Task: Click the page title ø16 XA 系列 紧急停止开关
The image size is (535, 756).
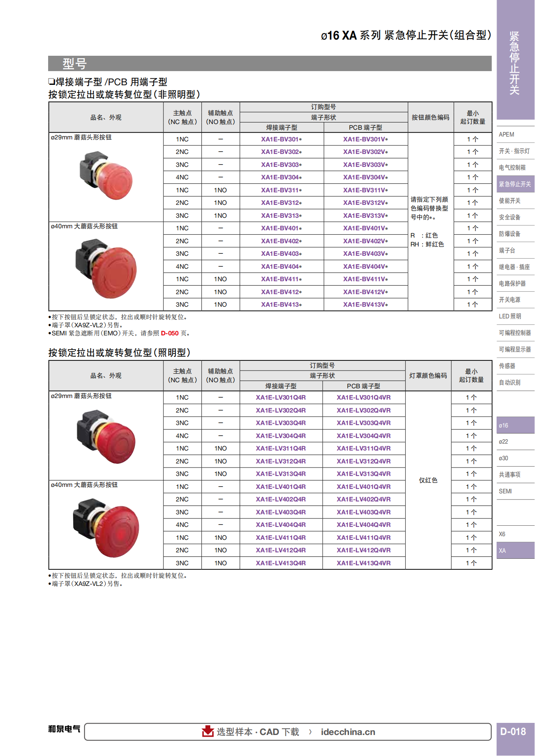Action: [x=406, y=36]
